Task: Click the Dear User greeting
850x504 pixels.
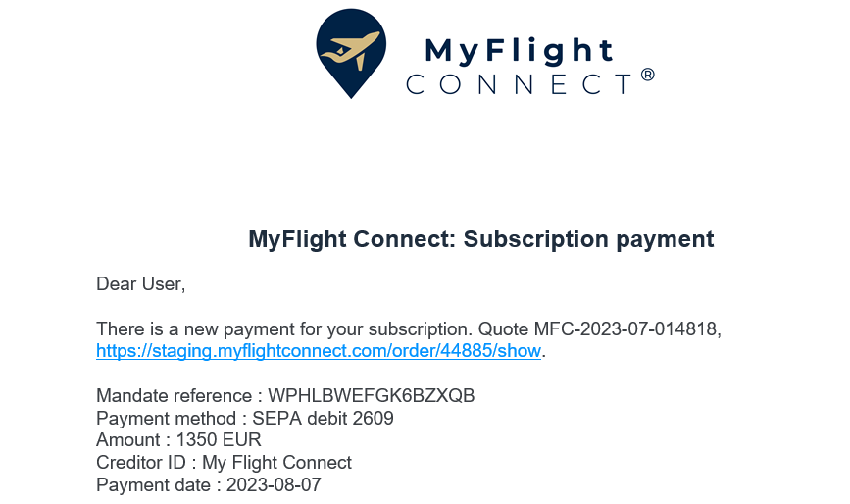Action: click(141, 284)
